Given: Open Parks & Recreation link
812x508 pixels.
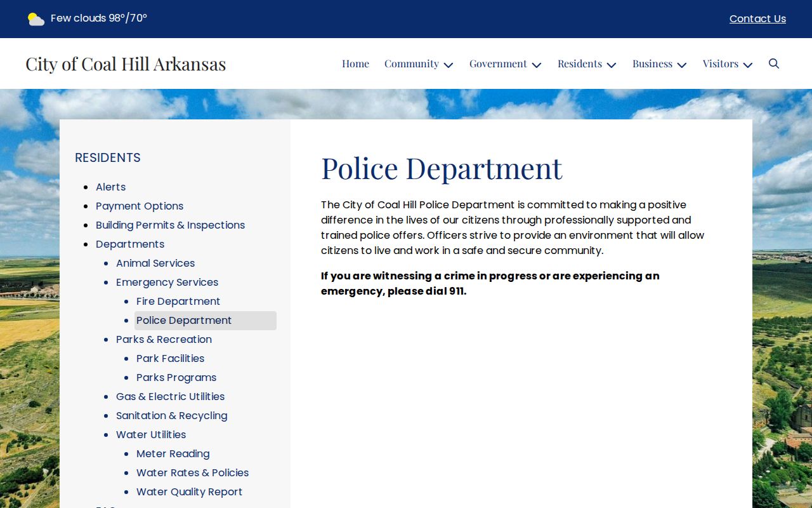Looking at the screenshot, I should [164, 339].
